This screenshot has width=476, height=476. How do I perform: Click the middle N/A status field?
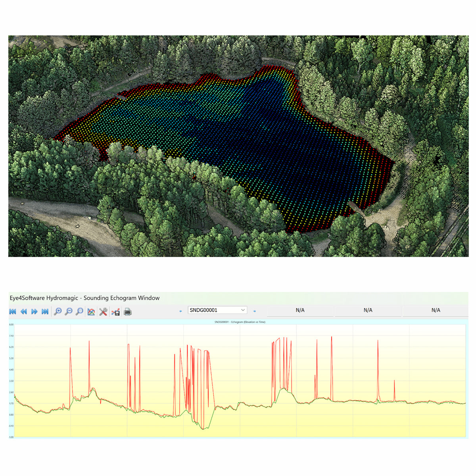(x=368, y=311)
